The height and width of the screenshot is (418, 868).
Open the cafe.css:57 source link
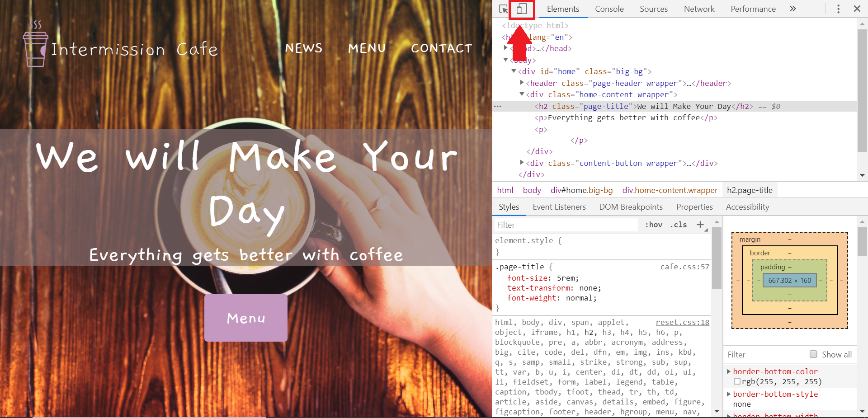[x=684, y=267]
